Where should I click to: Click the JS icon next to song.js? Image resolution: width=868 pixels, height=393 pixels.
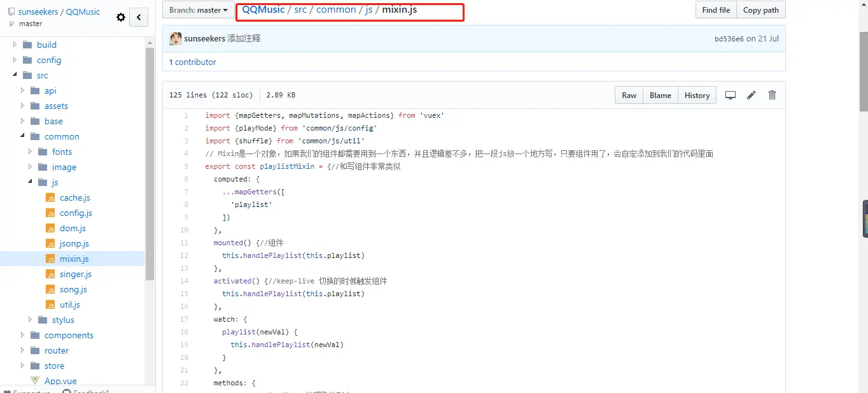pyautogui.click(x=50, y=289)
